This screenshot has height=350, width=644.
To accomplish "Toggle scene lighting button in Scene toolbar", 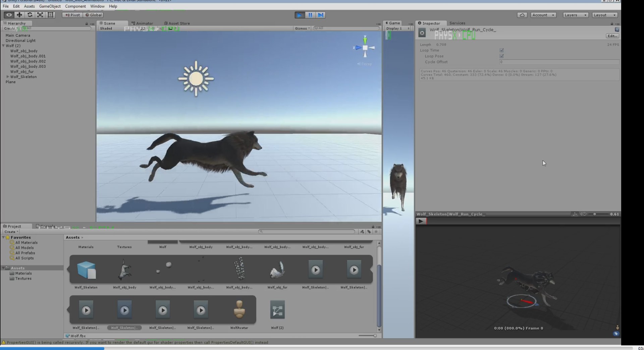I will (153, 28).
